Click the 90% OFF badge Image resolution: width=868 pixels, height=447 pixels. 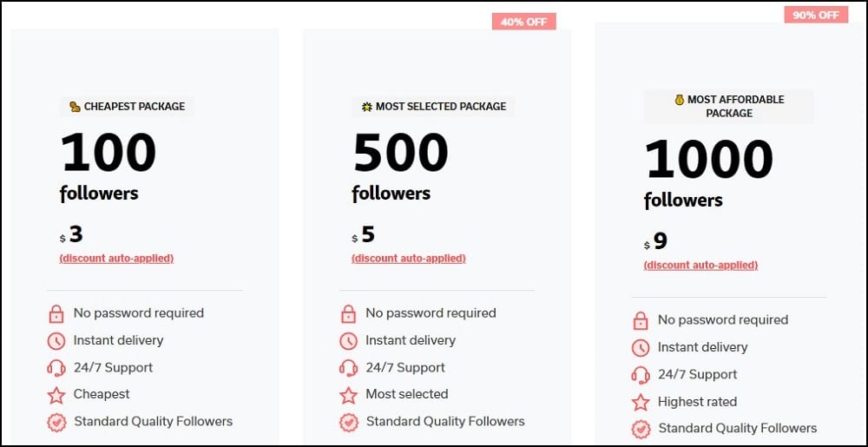pos(816,15)
